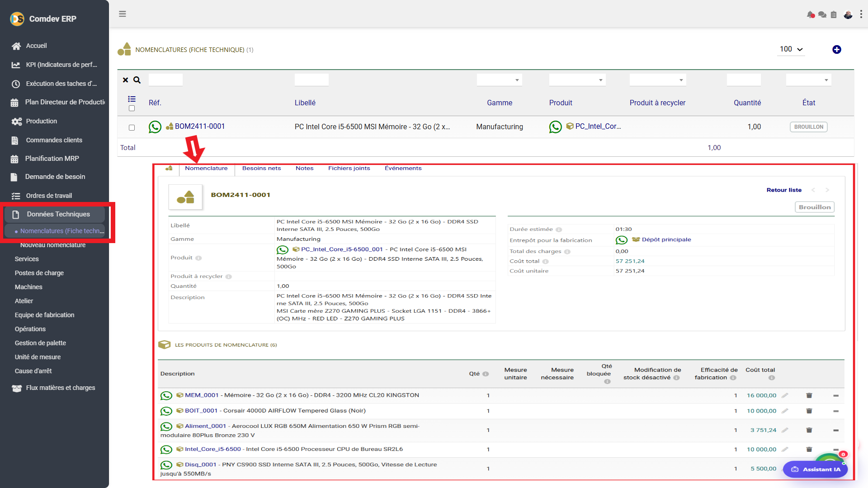Collapse the Aliment_0001 line with minus
Viewport: 868px width, 488px height.
coord(836,431)
